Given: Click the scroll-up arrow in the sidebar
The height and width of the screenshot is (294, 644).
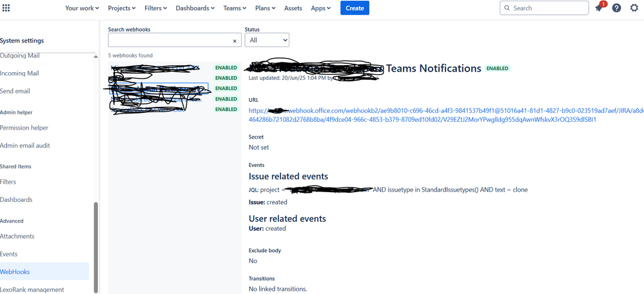Looking at the screenshot, I should 96,56.
